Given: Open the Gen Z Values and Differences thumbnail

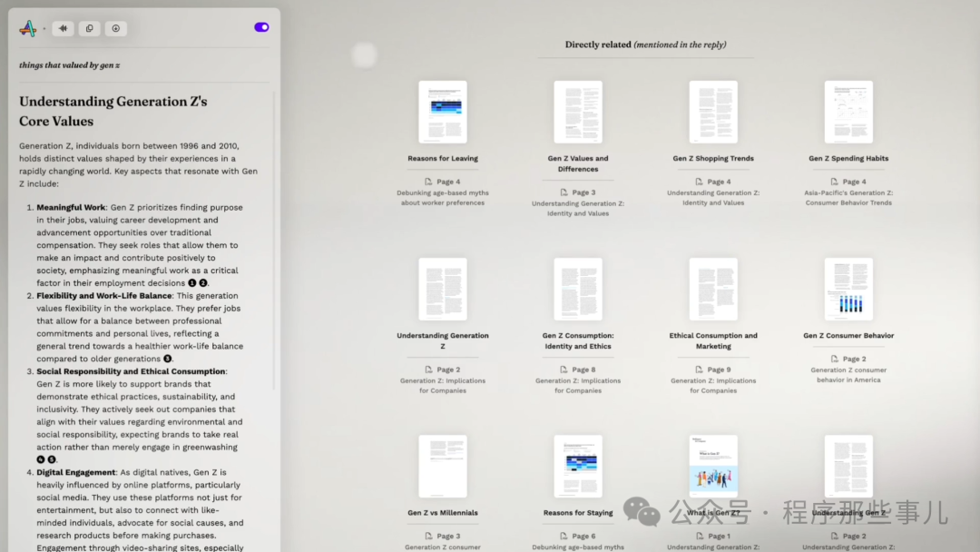Looking at the screenshot, I should [578, 112].
